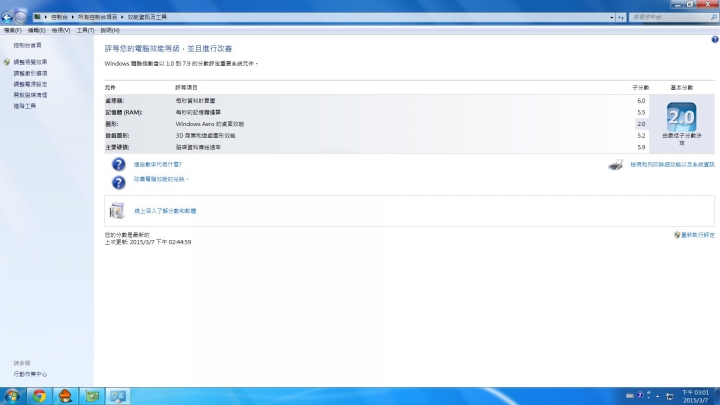Click question mark icon beside 這些數字代表什麼
This screenshot has height=405, width=720.
click(x=118, y=164)
